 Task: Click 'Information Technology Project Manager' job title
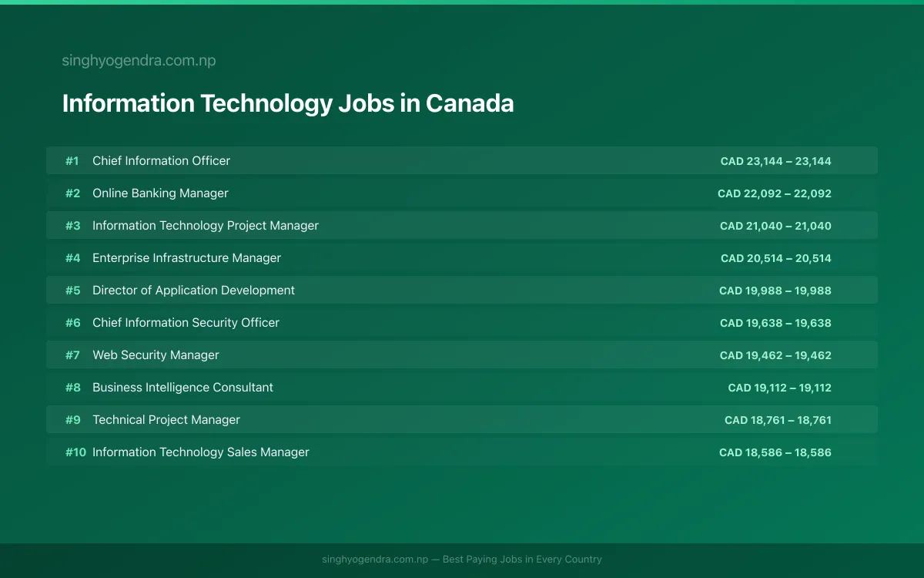point(206,226)
